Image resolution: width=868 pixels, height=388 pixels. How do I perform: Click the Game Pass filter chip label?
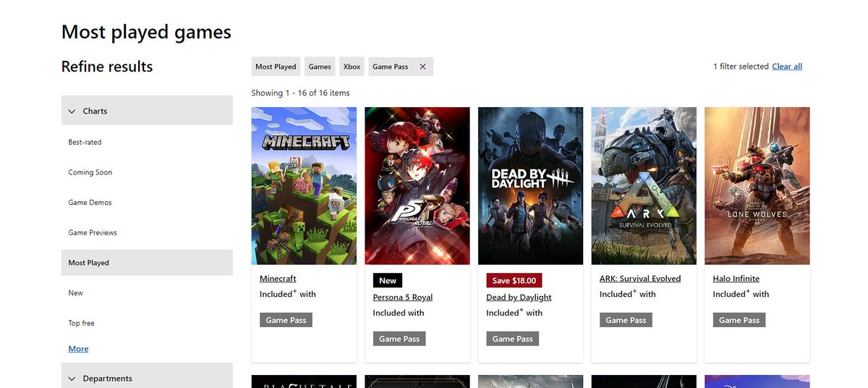point(390,67)
